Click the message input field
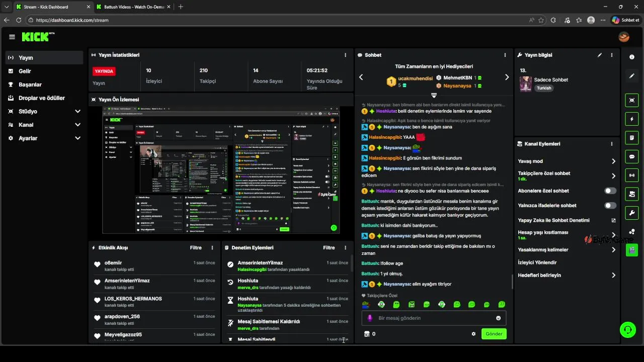The image size is (644, 362). (434, 318)
